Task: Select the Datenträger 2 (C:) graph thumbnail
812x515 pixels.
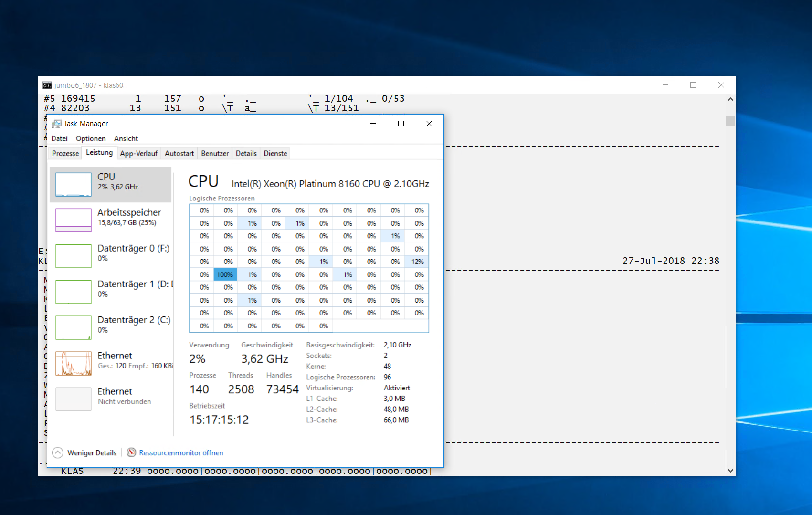Action: pyautogui.click(x=74, y=327)
